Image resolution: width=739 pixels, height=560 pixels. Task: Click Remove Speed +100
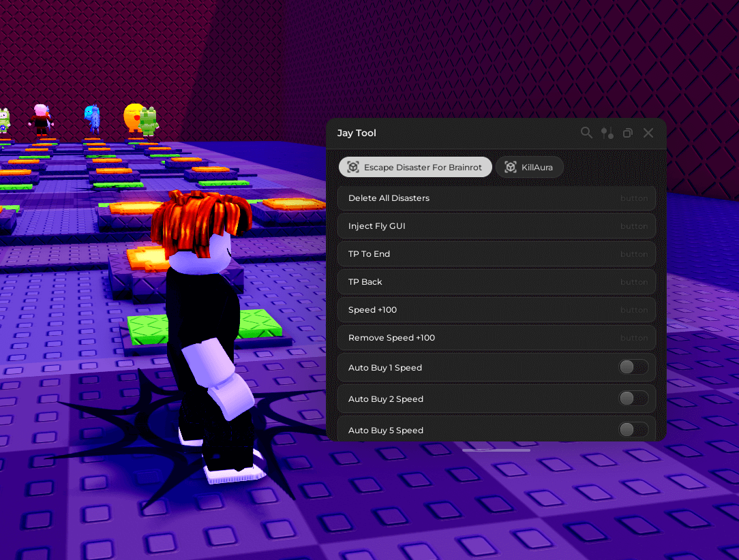click(x=497, y=338)
